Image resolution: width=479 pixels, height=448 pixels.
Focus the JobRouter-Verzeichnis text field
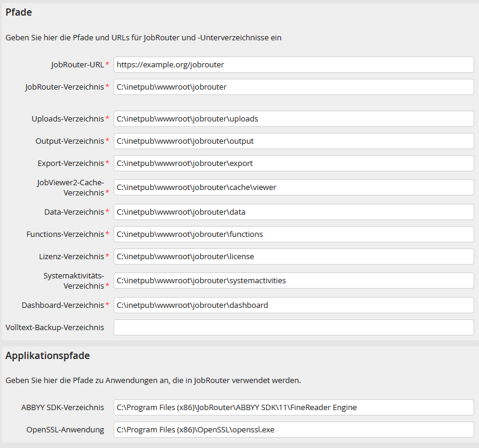click(293, 87)
